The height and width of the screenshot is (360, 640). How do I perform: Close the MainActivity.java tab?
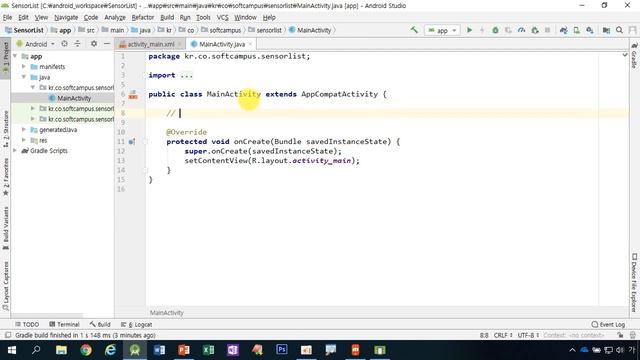(x=250, y=44)
